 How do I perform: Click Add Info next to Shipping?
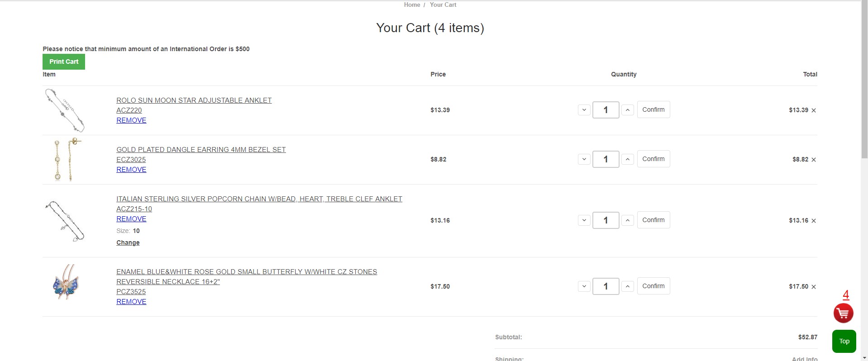pos(804,359)
